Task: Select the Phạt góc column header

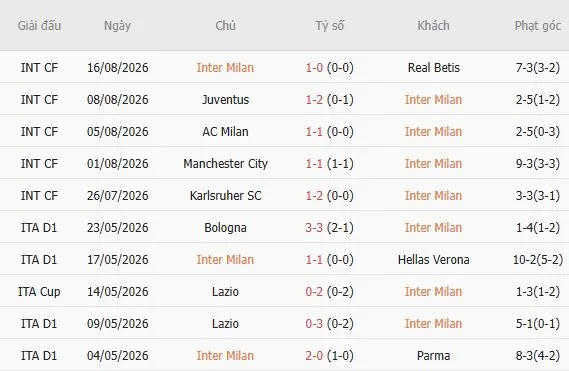Action: click(x=537, y=26)
